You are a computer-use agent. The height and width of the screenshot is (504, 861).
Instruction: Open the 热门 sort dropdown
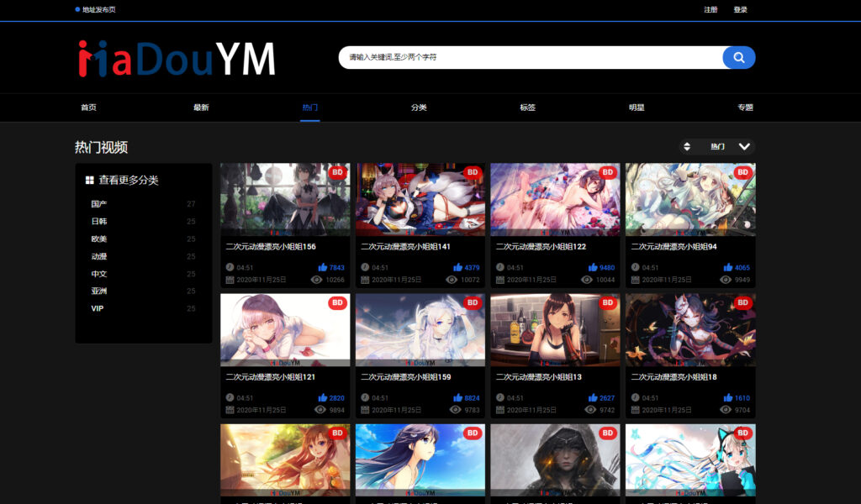[x=725, y=146]
